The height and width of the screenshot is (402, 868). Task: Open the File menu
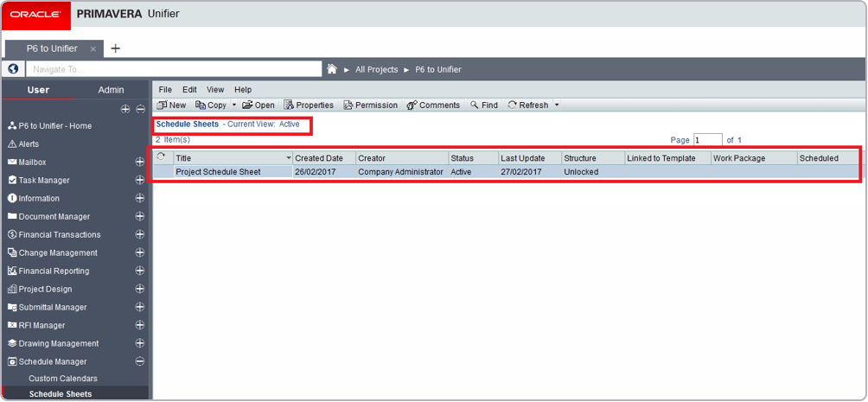coord(165,89)
